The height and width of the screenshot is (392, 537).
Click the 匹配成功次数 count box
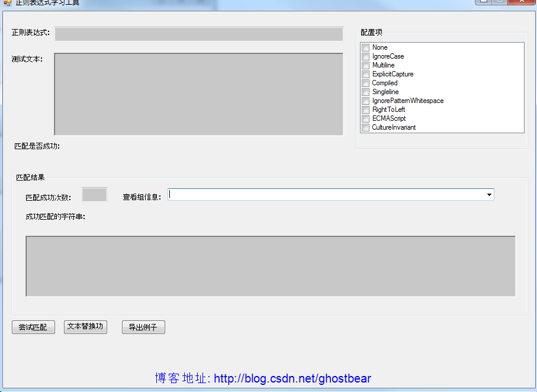click(x=94, y=195)
